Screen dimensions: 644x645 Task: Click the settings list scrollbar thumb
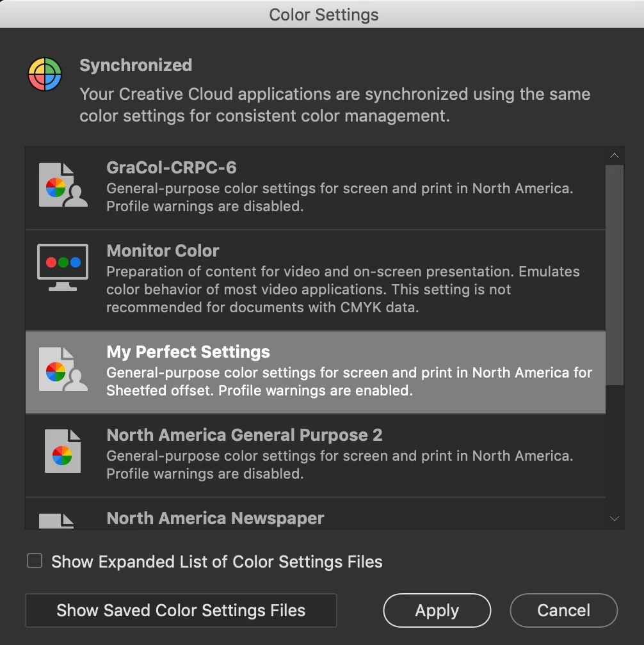click(x=615, y=275)
